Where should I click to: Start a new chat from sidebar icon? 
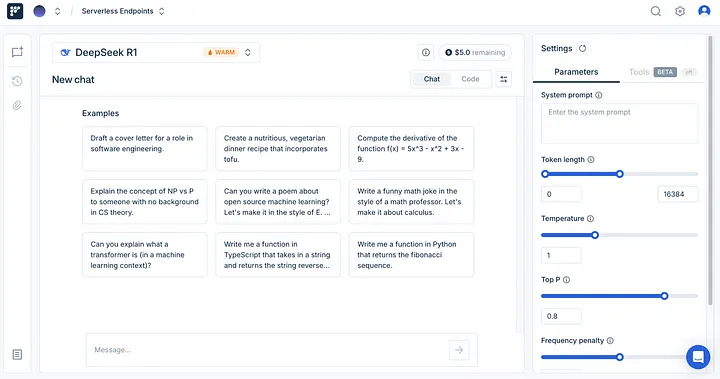coord(17,52)
